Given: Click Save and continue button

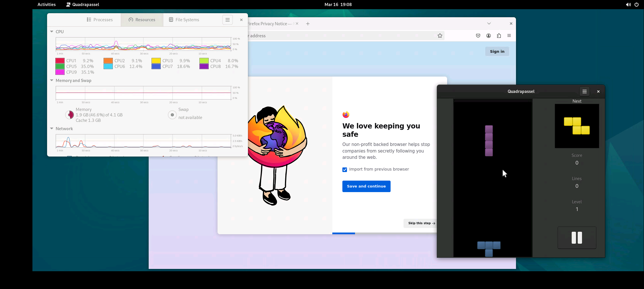Looking at the screenshot, I should tap(366, 186).
